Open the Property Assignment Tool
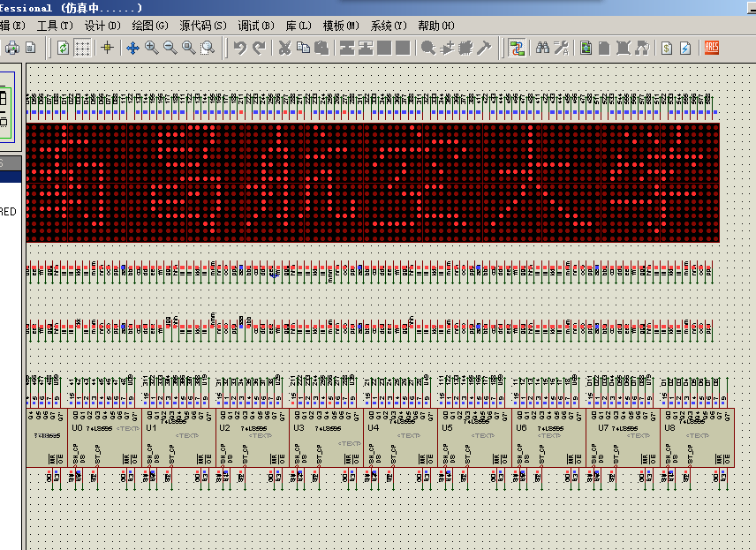Screen dimensions: 756x550 pyautogui.click(x=561, y=48)
